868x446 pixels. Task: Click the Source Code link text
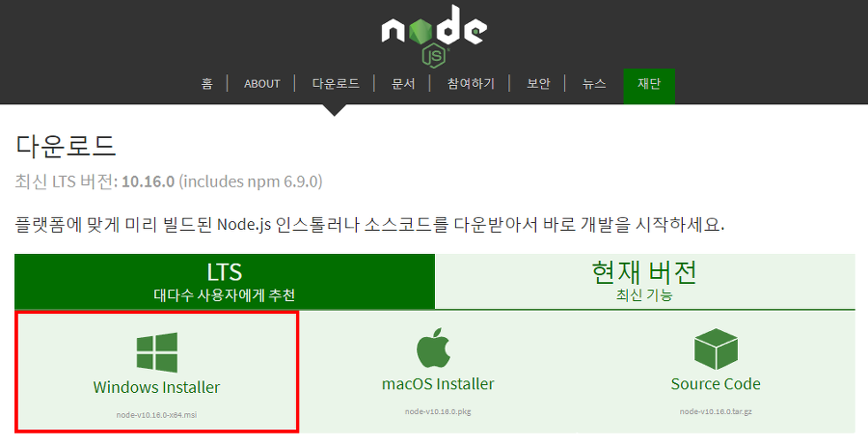click(716, 383)
